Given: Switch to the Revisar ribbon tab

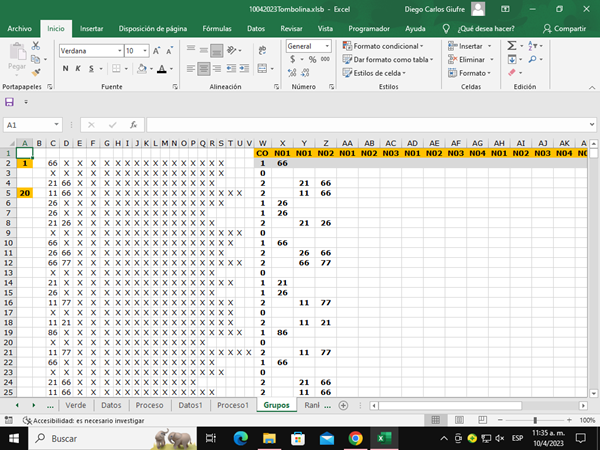Looking at the screenshot, I should point(291,29).
